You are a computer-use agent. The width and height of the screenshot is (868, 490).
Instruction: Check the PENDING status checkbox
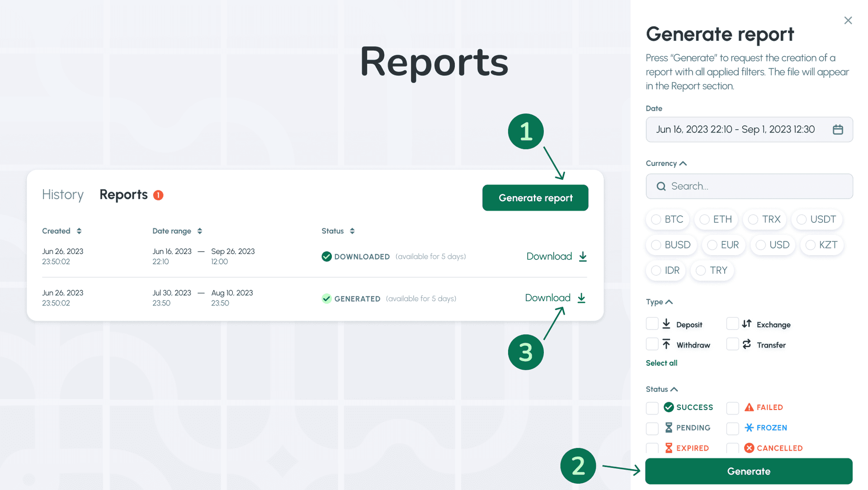coord(652,428)
